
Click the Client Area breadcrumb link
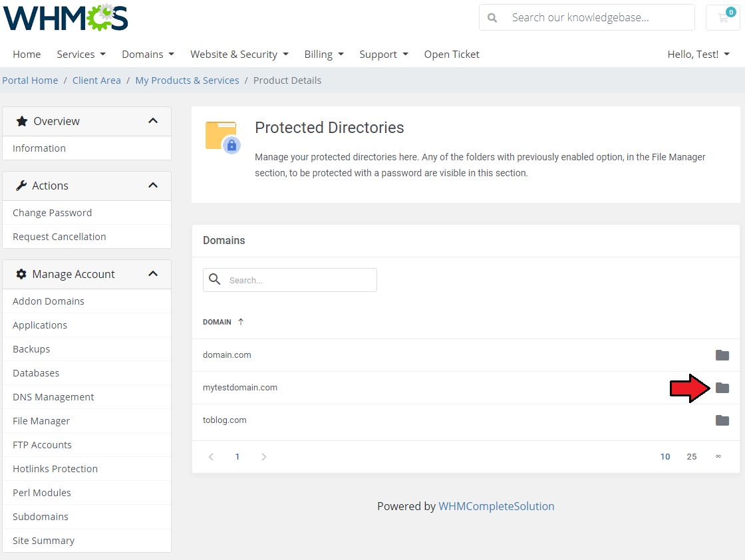[96, 80]
